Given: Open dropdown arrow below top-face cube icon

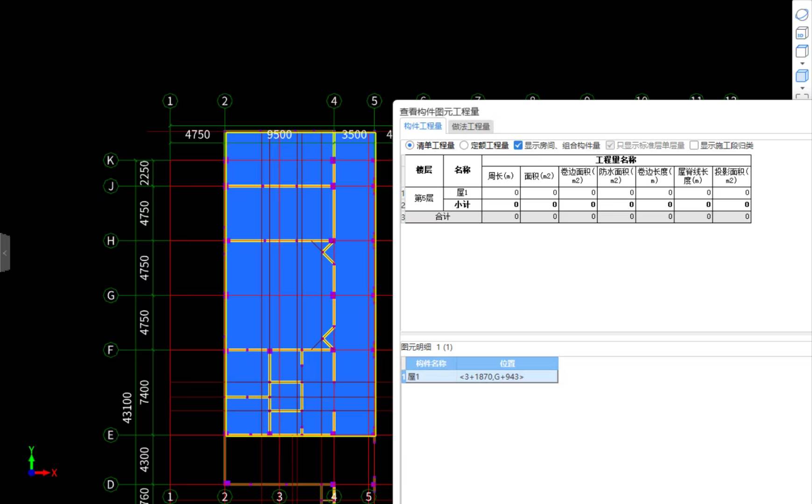Looking at the screenshot, I should pyautogui.click(x=802, y=63).
